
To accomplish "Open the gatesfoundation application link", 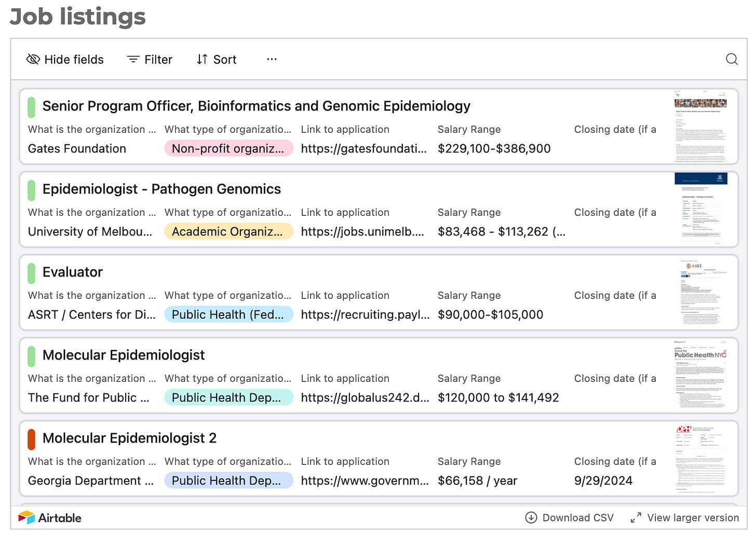I will pyautogui.click(x=363, y=149).
